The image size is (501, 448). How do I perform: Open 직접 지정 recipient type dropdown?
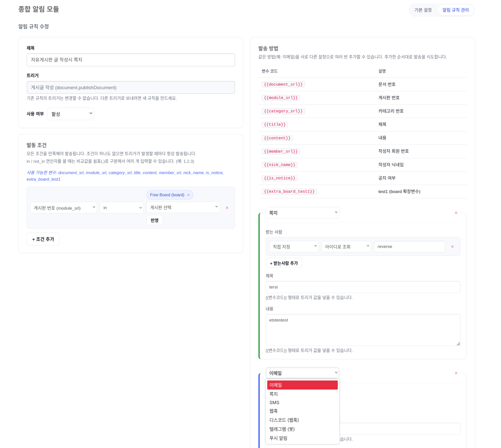pos(294,246)
